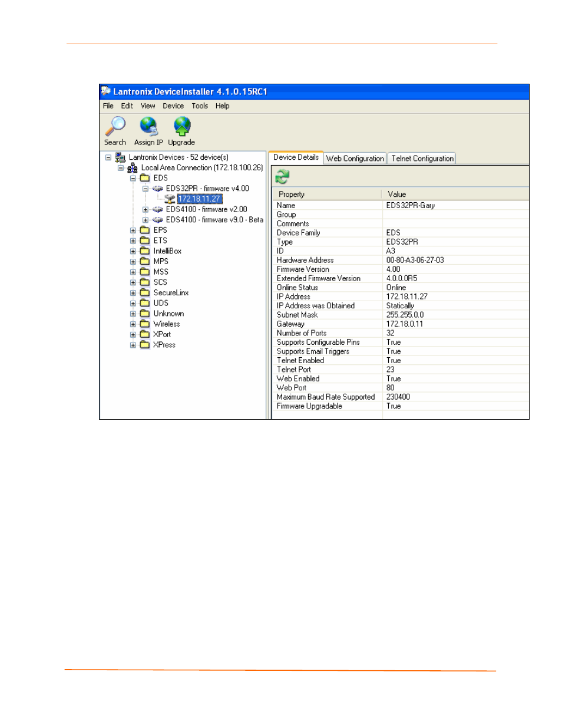Expand the EDS4100 firmware v2.00 node

click(146, 209)
